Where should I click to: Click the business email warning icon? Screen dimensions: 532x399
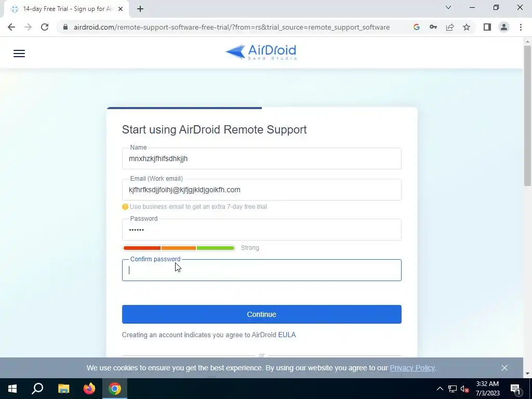point(125,207)
